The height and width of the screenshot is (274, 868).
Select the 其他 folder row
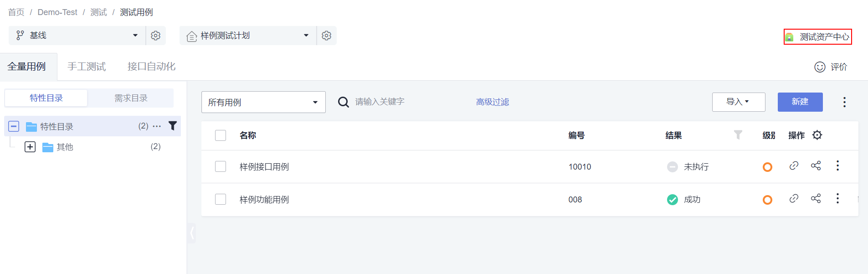[92, 147]
